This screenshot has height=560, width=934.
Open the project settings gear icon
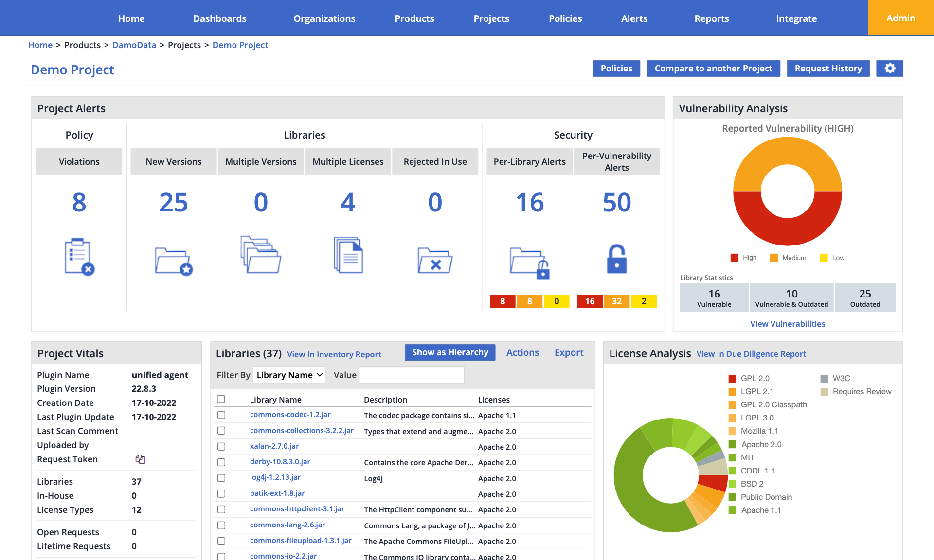click(x=890, y=69)
